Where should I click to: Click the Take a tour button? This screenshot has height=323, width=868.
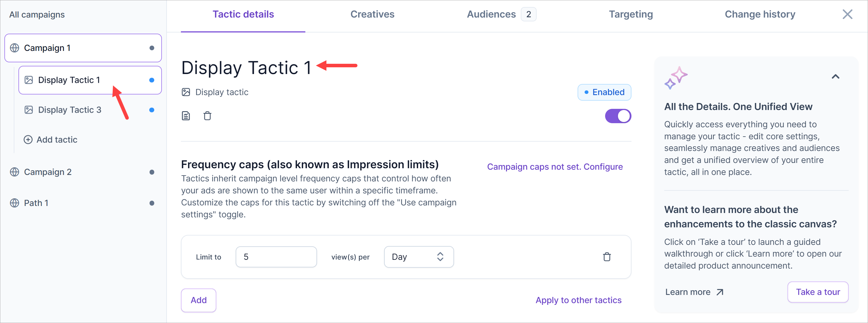[x=817, y=292]
